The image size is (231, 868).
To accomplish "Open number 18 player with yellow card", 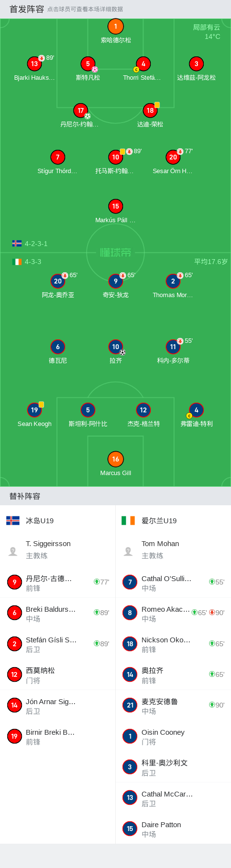I will point(150,110).
